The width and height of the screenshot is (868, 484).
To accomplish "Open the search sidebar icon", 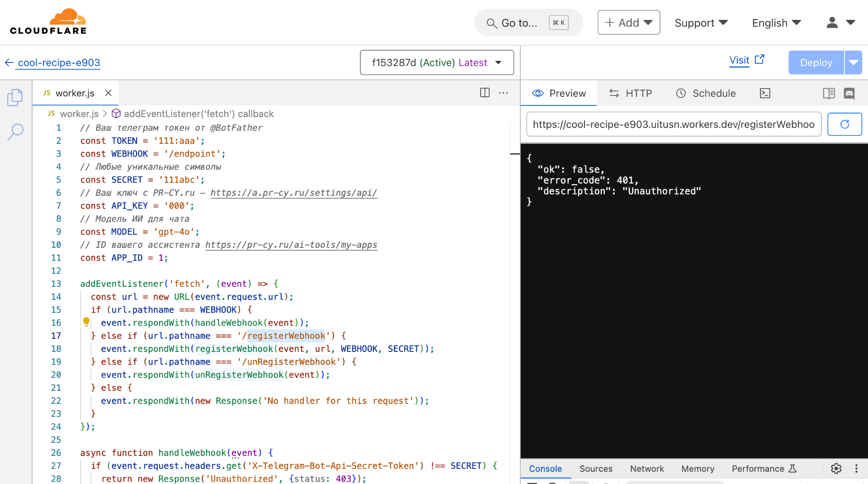I will pos(15,132).
